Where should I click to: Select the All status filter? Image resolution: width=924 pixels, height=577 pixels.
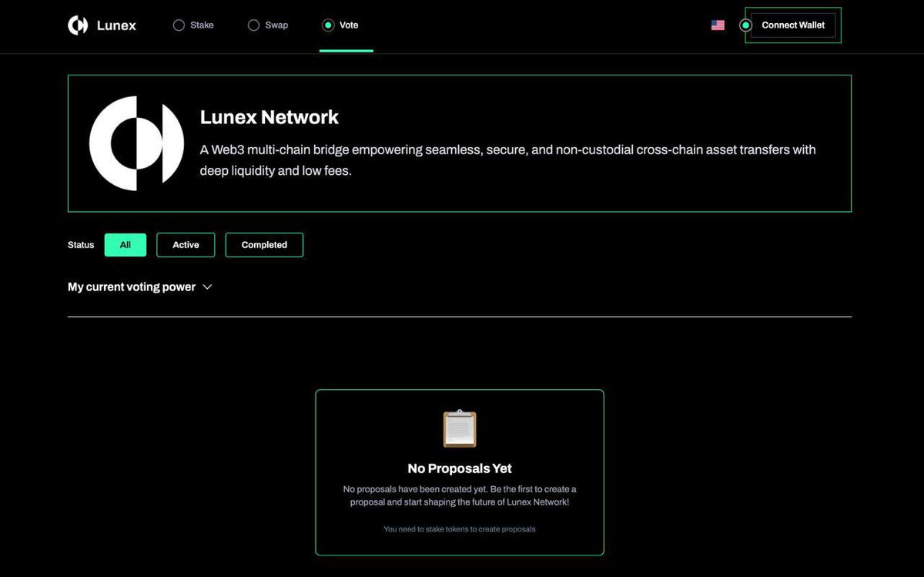pyautogui.click(x=125, y=244)
